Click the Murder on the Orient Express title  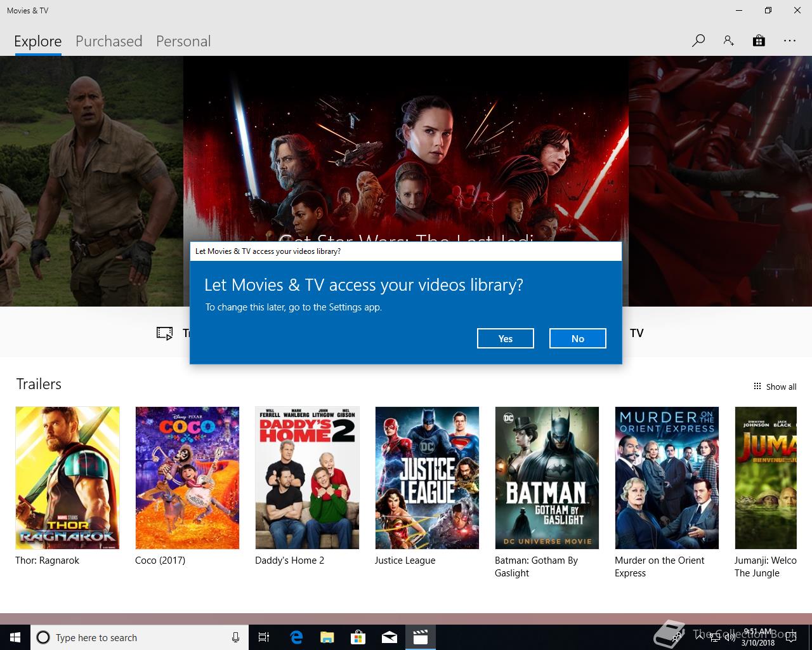click(660, 567)
